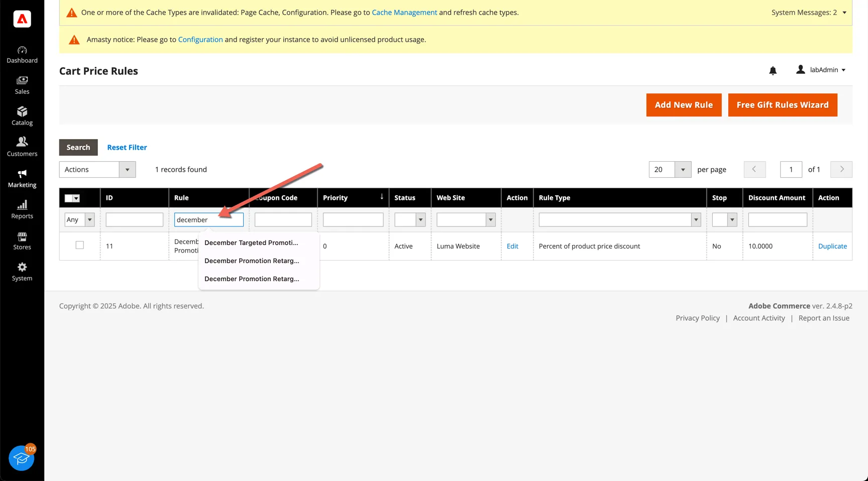Sort by Priority column arrow

click(382, 197)
